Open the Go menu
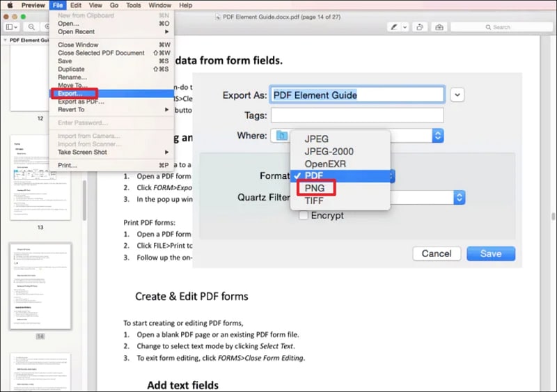Image resolution: width=557 pixels, height=392 pixels. [114, 5]
